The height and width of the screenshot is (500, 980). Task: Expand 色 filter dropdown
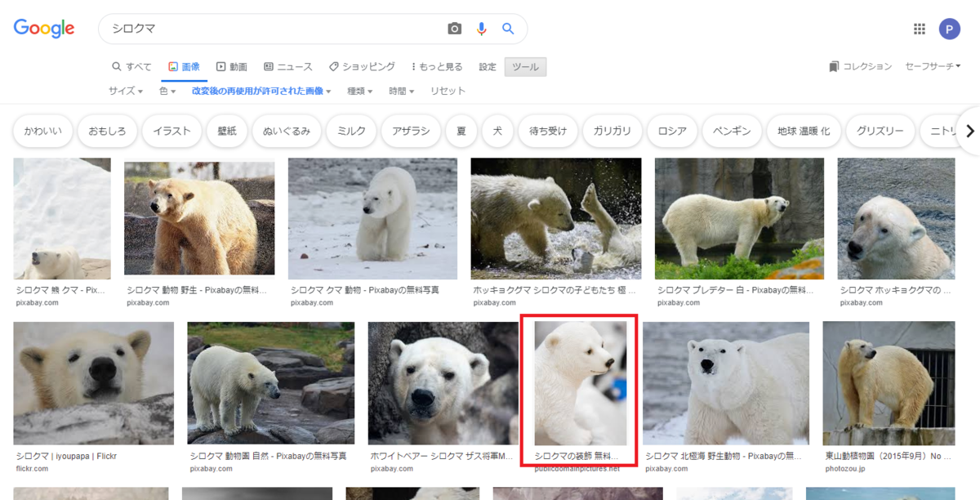[167, 91]
